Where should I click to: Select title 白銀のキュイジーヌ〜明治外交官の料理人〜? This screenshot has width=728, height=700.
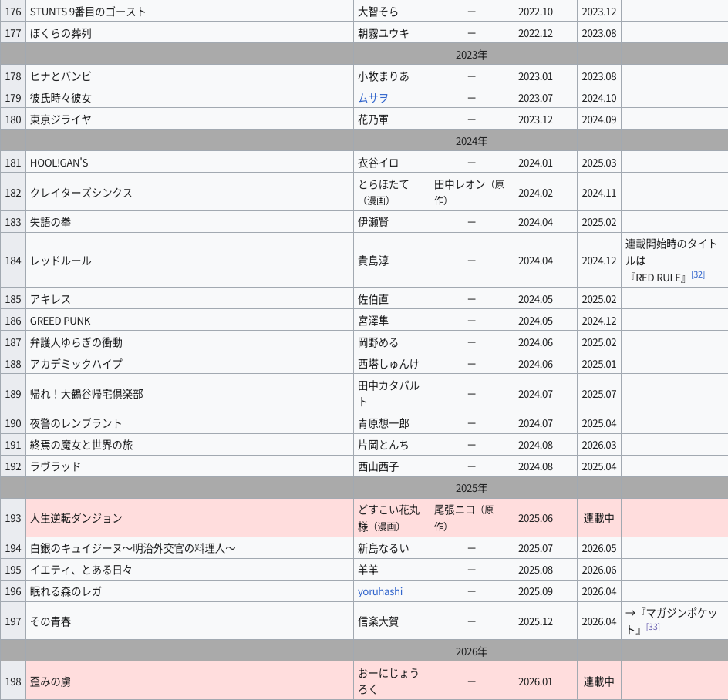pyautogui.click(x=133, y=548)
